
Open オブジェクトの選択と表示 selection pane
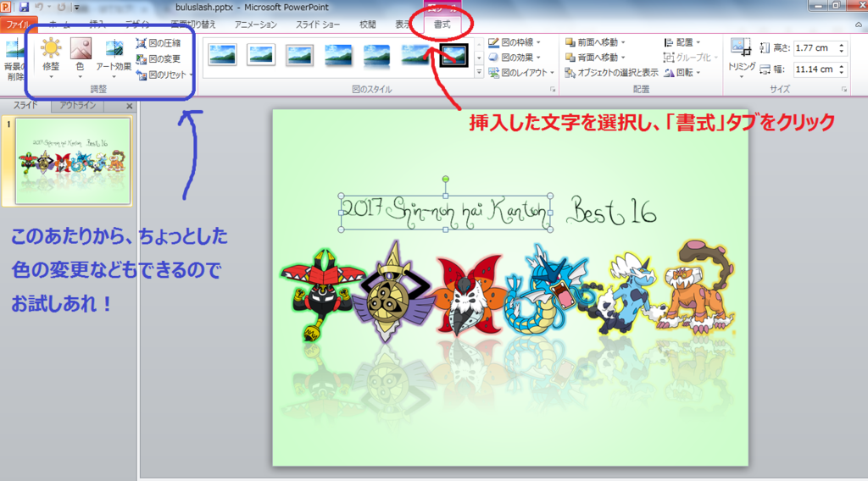[611, 73]
